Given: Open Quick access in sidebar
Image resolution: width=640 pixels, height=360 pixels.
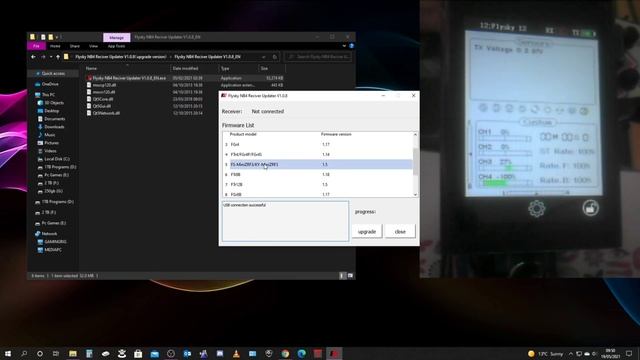Looking at the screenshot, I should pyautogui.click(x=53, y=73).
